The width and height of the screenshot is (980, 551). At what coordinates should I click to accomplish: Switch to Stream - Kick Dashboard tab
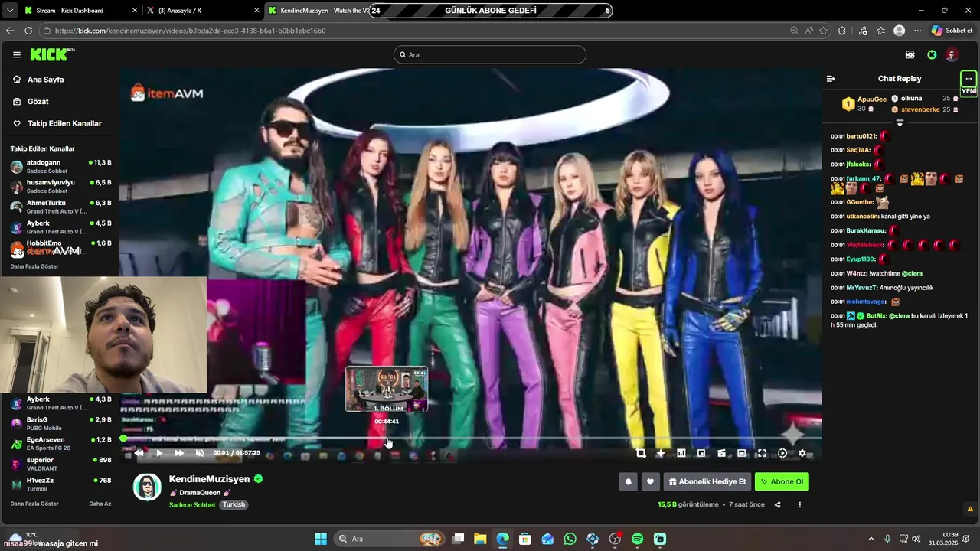pos(80,11)
